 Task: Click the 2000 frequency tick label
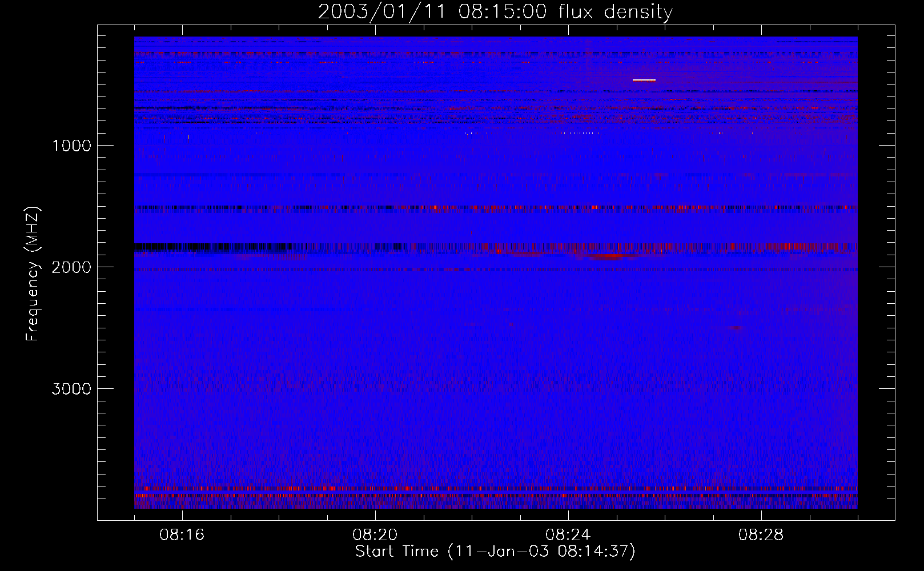pyautogui.click(x=71, y=267)
